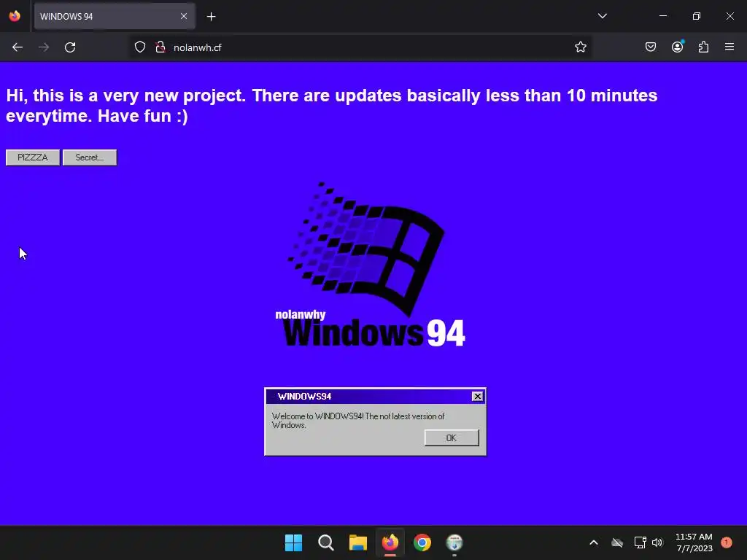Open the Save to Pocket icon
This screenshot has height=560, width=747.
pos(650,47)
